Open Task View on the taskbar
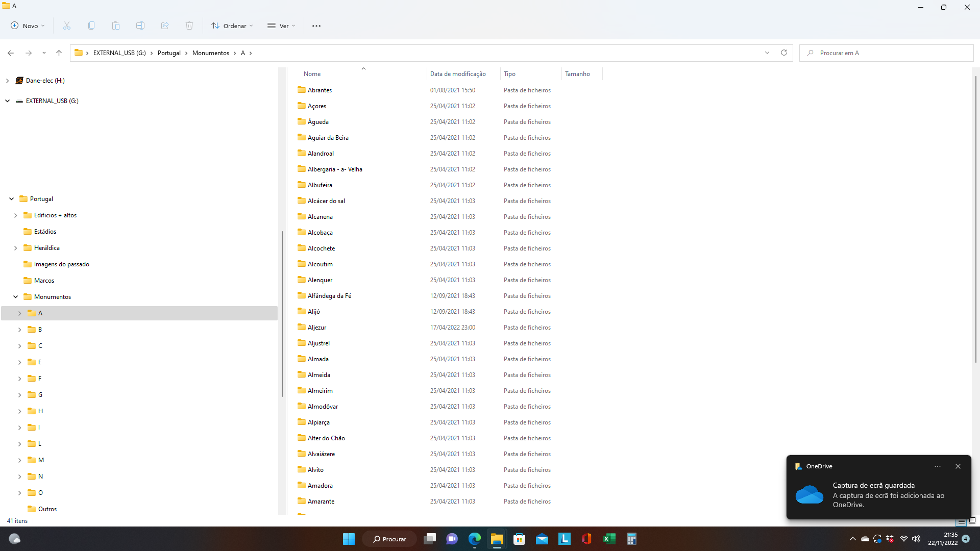 430,539
